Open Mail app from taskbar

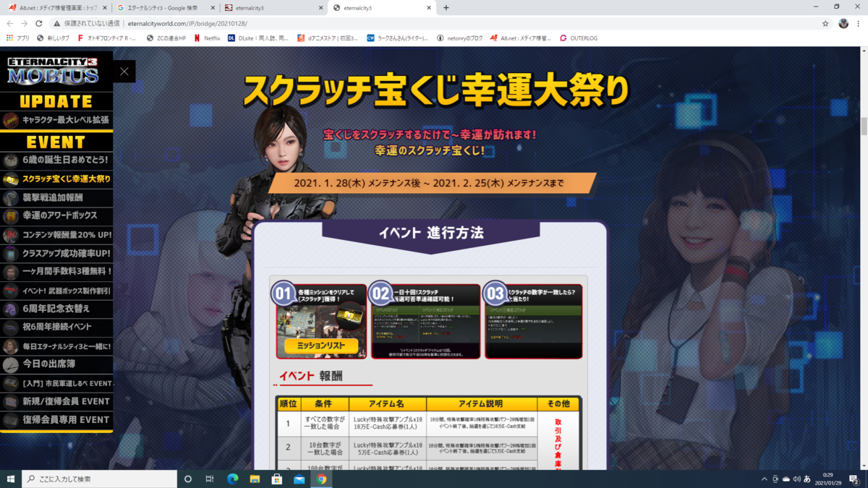(x=299, y=479)
